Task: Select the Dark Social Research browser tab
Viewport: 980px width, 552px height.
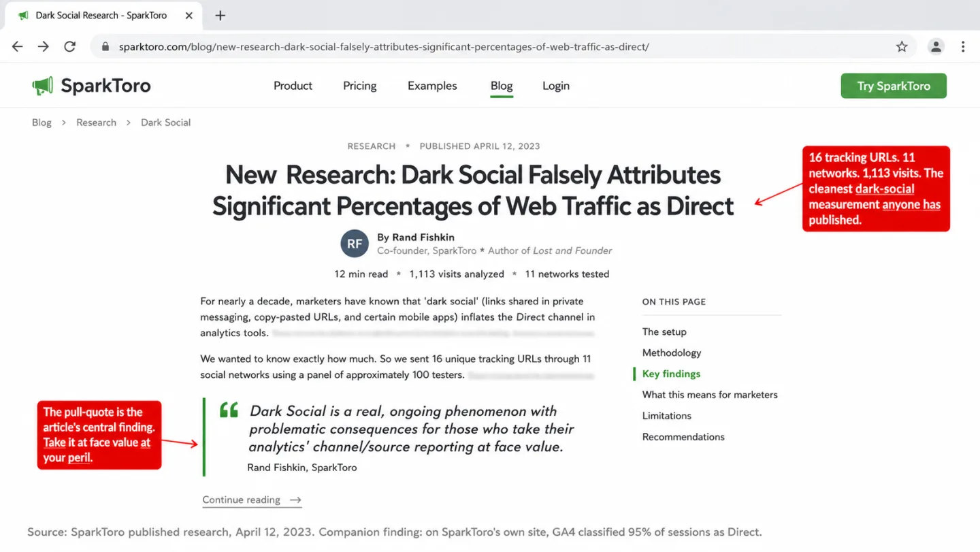Action: click(x=103, y=15)
